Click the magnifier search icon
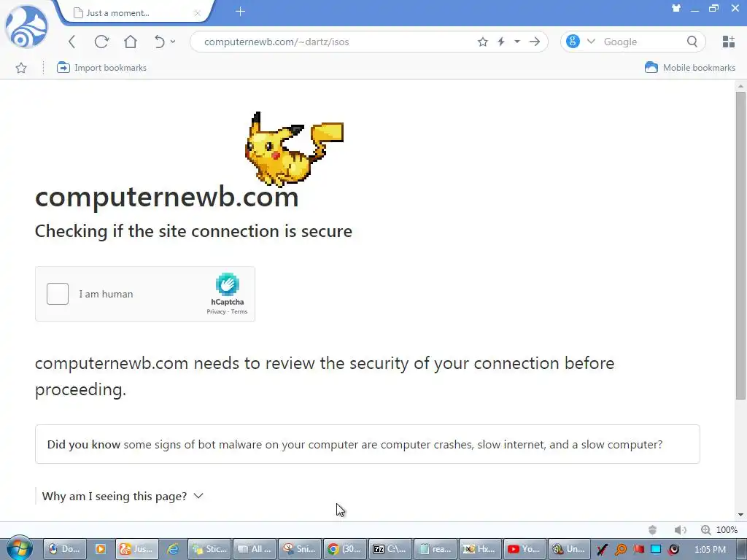 (x=692, y=42)
